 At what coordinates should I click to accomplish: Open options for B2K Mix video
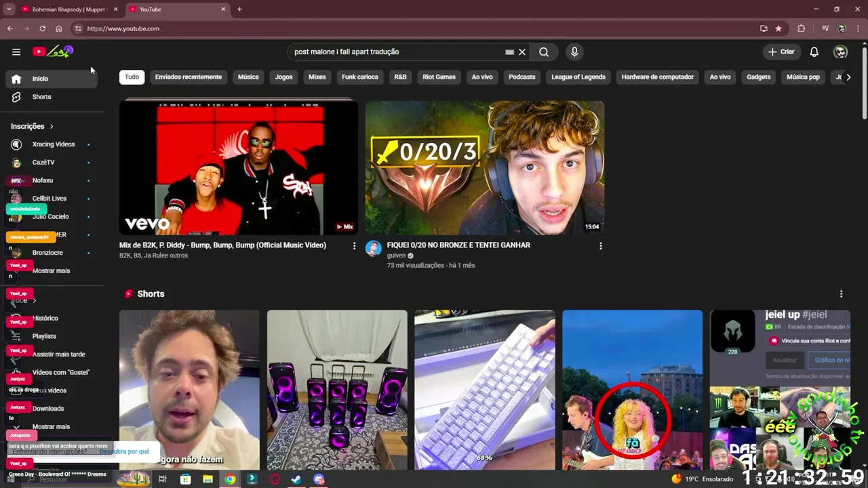pyautogui.click(x=354, y=246)
